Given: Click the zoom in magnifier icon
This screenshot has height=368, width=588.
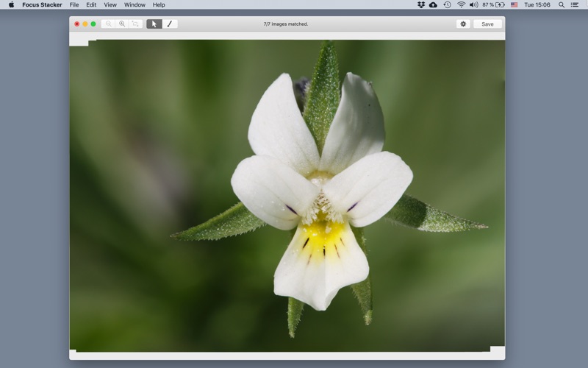Looking at the screenshot, I should point(122,24).
